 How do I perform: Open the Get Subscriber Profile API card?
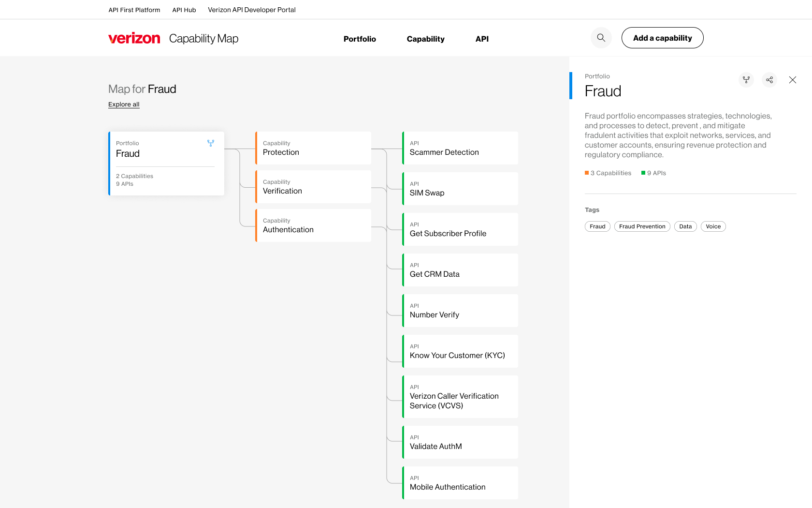click(x=460, y=229)
